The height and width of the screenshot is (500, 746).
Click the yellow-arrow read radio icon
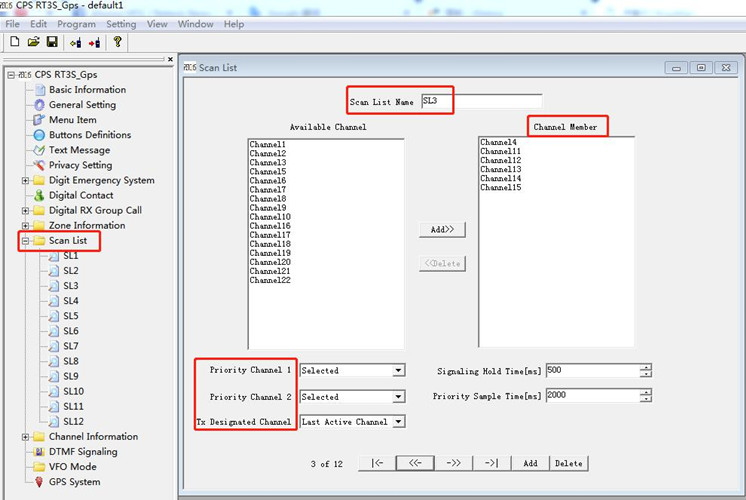(x=75, y=42)
